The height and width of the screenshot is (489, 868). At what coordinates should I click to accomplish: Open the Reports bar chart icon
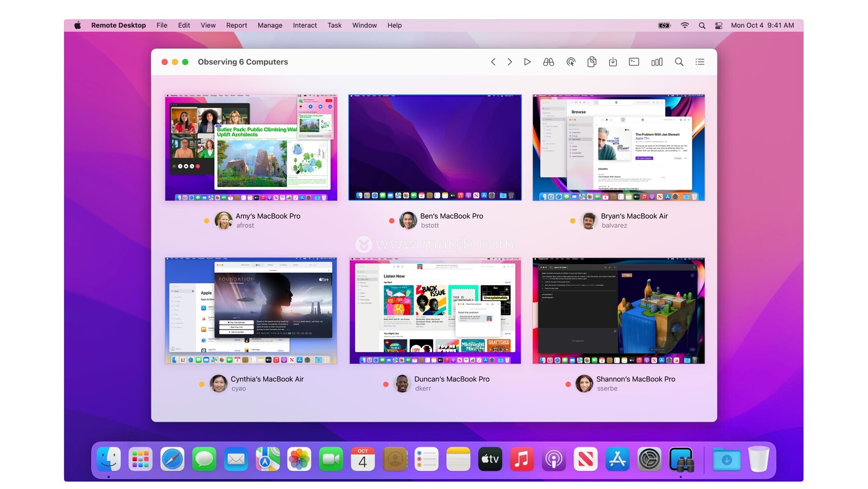click(656, 62)
